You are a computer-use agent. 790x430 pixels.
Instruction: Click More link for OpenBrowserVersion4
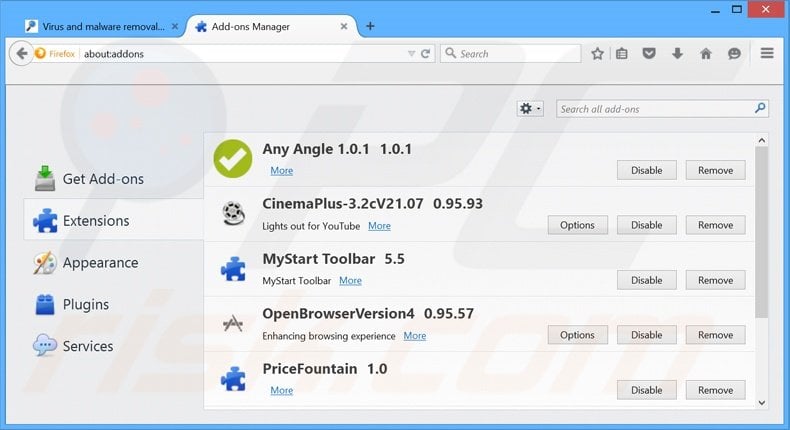(415, 336)
